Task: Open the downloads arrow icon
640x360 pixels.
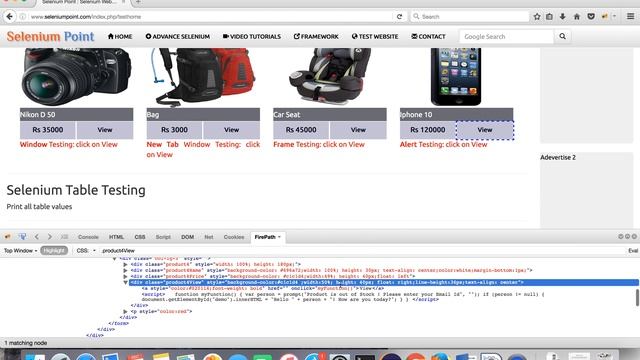Action: 563,17
